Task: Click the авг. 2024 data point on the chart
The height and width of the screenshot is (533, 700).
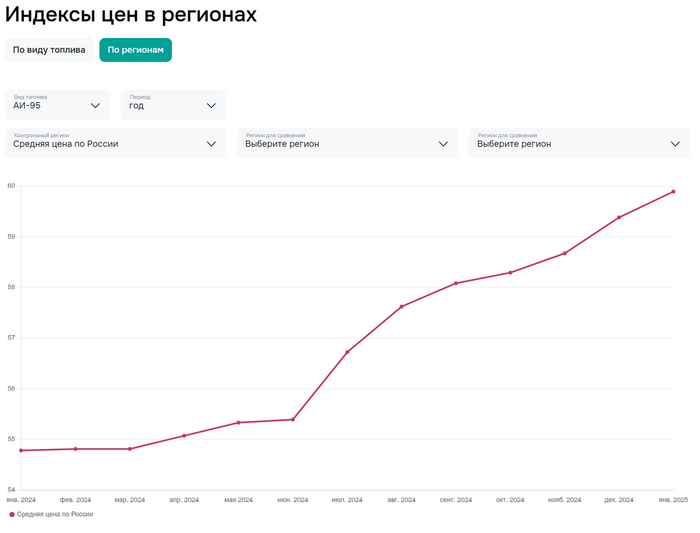Action: pos(401,306)
